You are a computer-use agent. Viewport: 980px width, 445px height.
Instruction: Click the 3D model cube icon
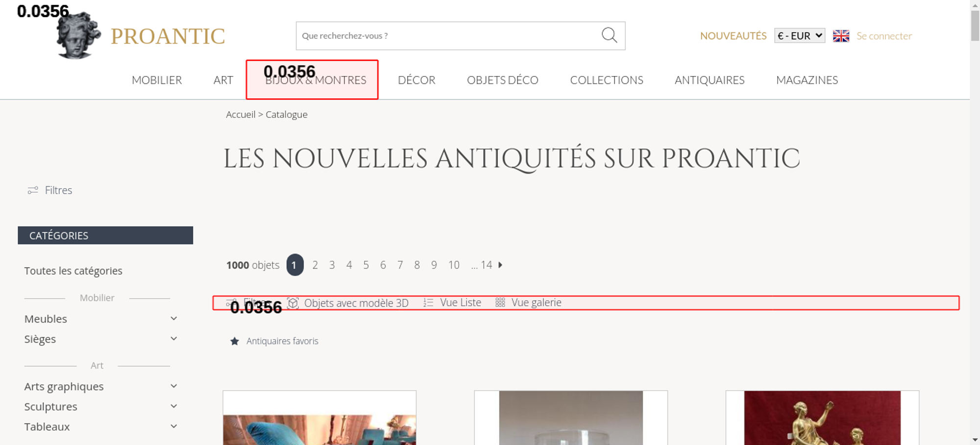pyautogui.click(x=293, y=303)
